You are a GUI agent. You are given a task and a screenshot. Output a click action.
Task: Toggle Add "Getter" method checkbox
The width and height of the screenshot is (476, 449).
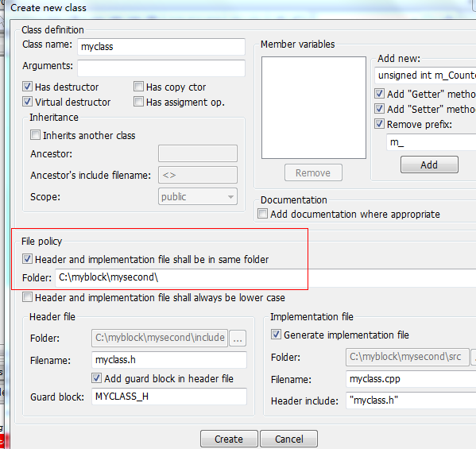point(379,94)
